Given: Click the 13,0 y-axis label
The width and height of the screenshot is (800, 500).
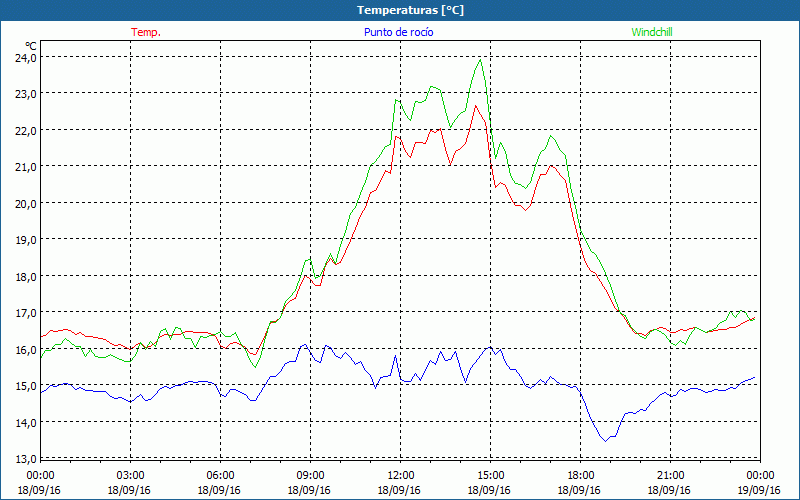Looking at the screenshot, I should tap(26, 459).
